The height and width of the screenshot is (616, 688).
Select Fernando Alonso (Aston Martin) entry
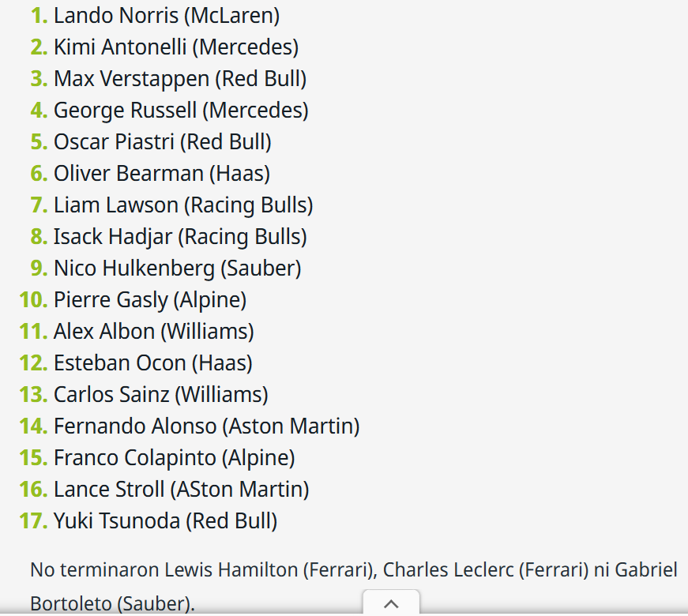coord(206,426)
